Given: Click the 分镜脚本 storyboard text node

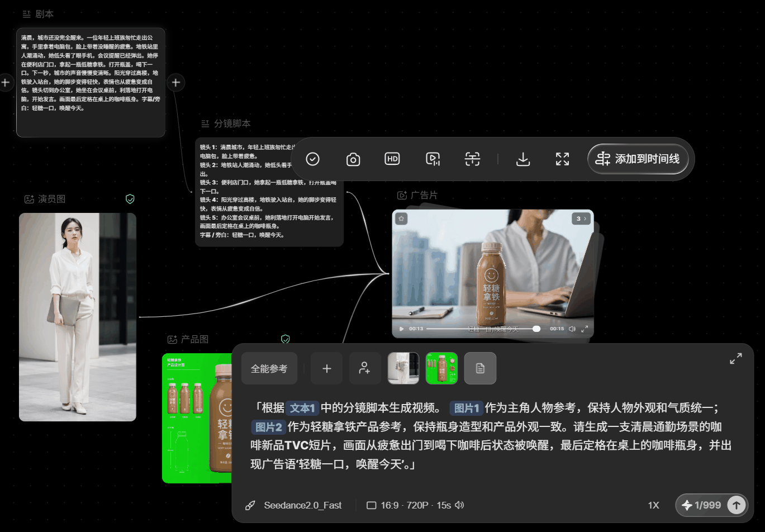Looking at the screenshot, I should pos(269,192).
